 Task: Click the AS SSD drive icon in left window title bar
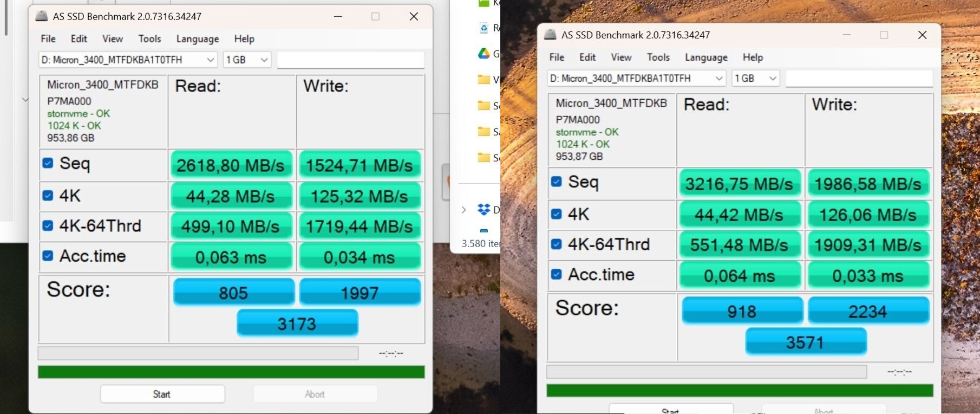[x=41, y=16]
